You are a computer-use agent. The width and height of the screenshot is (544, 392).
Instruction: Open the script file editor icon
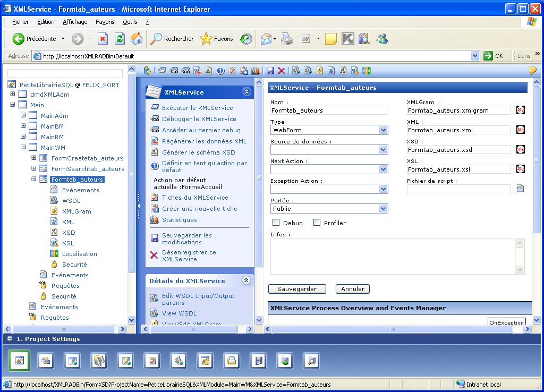pyautogui.click(x=520, y=188)
